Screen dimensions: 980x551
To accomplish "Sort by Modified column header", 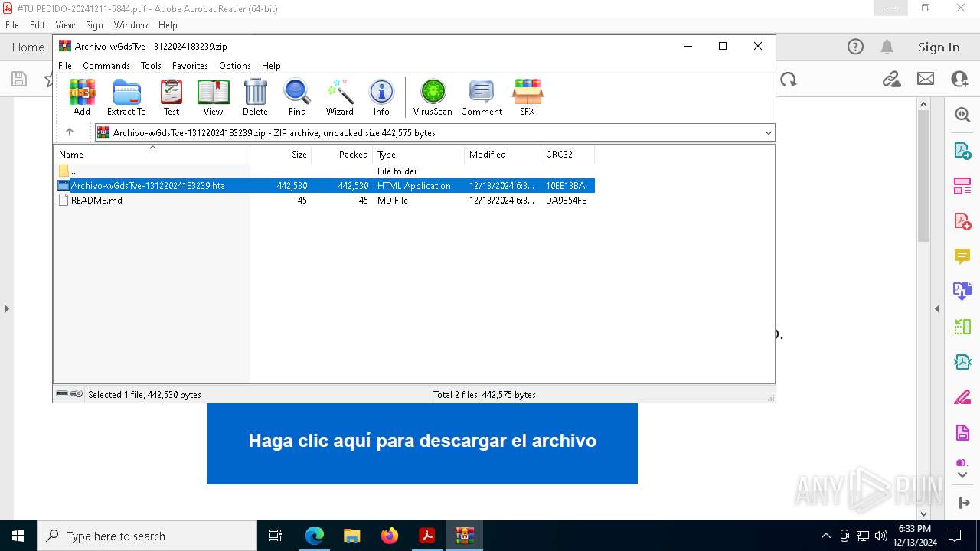I will 503,155.
